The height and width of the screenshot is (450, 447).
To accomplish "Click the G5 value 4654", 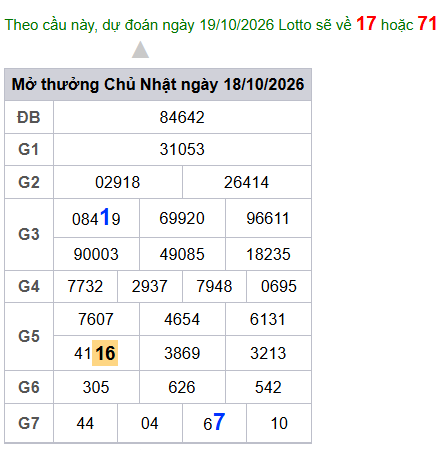I will pyautogui.click(x=182, y=319).
